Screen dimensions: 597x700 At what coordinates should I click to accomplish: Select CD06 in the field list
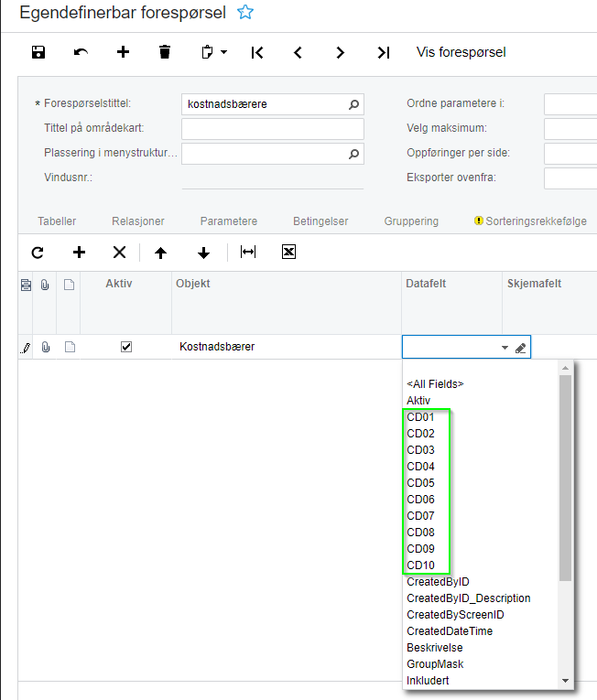tap(420, 500)
